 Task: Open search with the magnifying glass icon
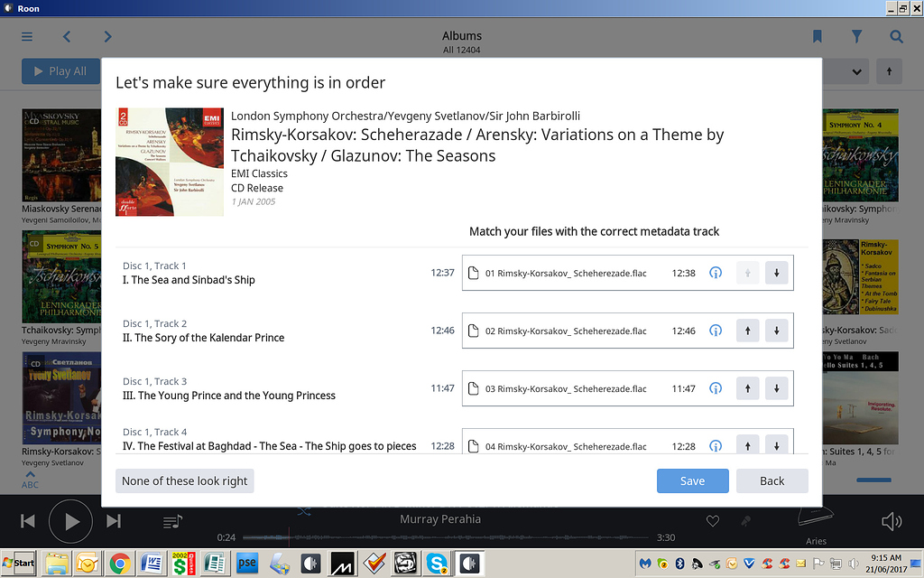[896, 36]
